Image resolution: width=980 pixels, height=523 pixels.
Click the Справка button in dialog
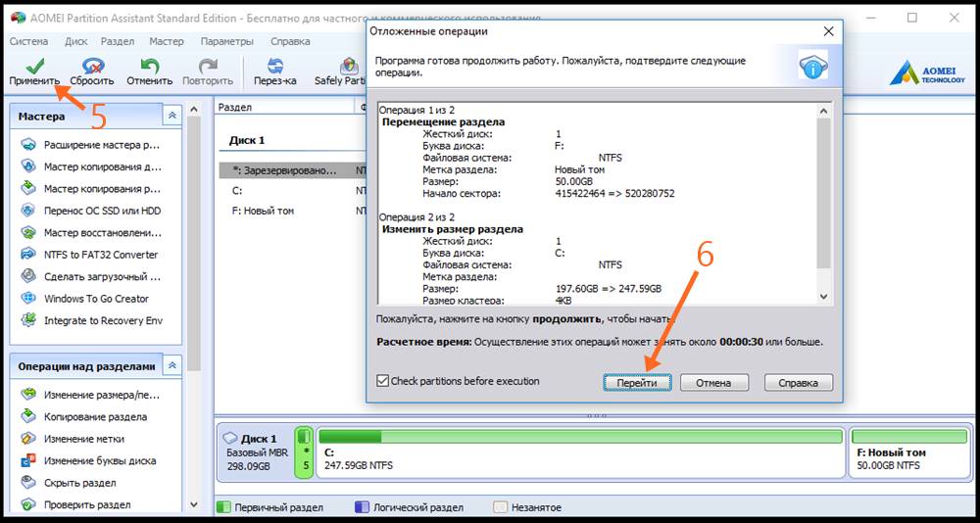click(x=798, y=382)
